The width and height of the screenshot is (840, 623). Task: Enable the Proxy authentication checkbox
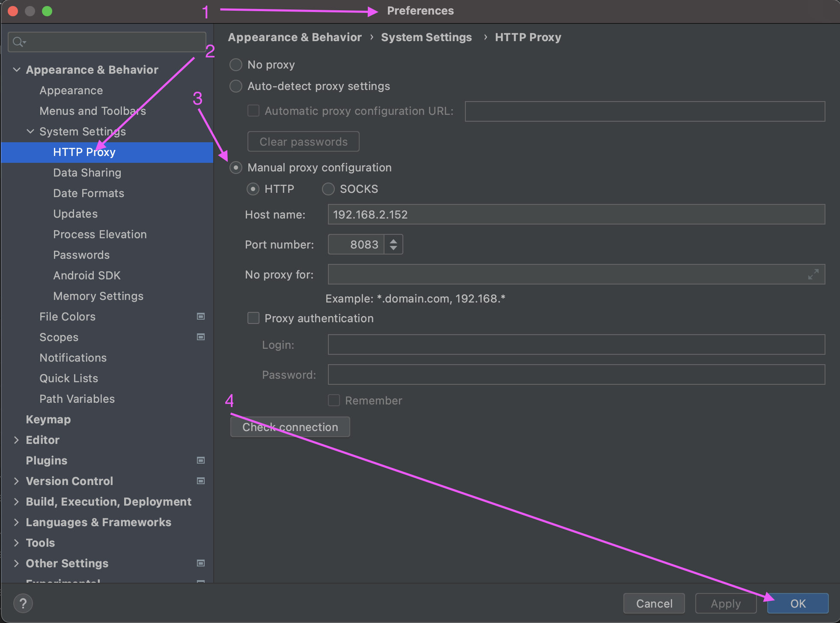pyautogui.click(x=253, y=318)
